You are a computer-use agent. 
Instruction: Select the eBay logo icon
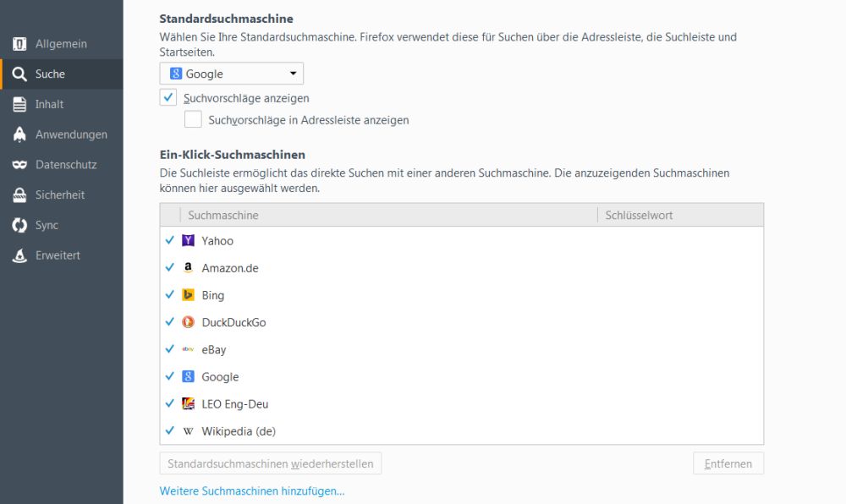click(188, 349)
